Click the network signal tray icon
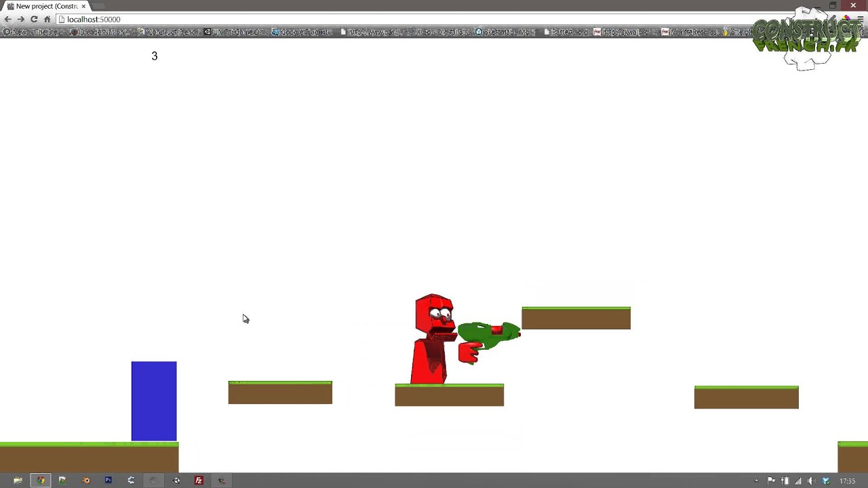This screenshot has height=488, width=868. click(797, 481)
